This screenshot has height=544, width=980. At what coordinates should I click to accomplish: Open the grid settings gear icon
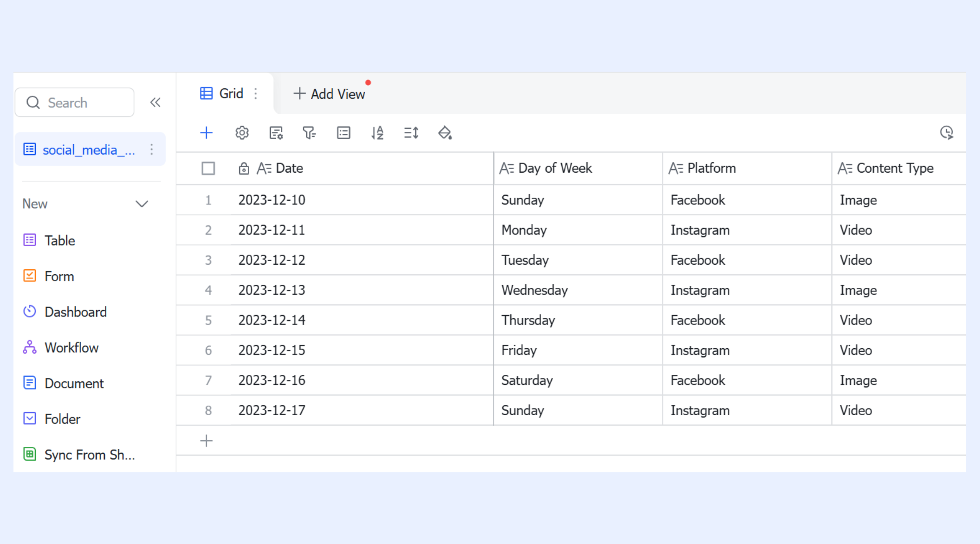[242, 133]
